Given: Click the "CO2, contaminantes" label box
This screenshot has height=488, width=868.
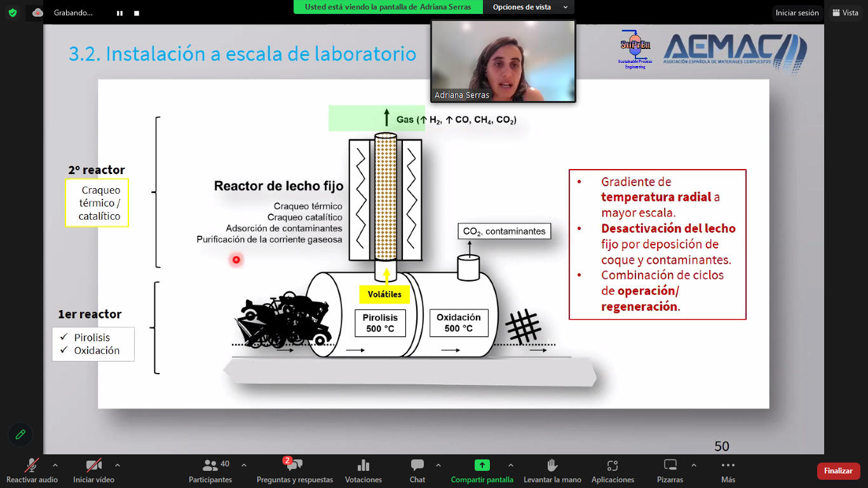Looking at the screenshot, I should tap(505, 231).
